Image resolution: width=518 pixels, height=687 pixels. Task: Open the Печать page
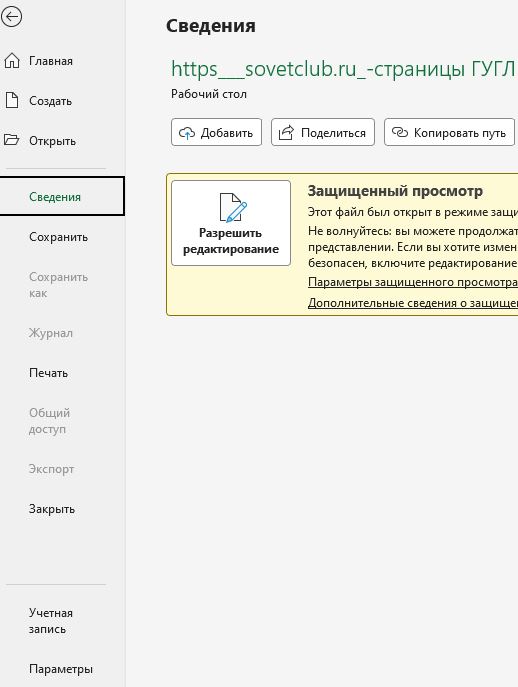48,373
